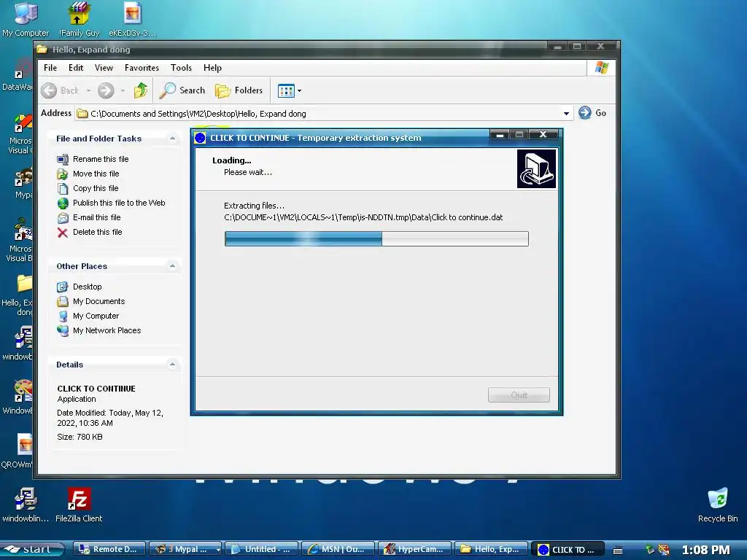Click E-mail this file

(88, 217)
